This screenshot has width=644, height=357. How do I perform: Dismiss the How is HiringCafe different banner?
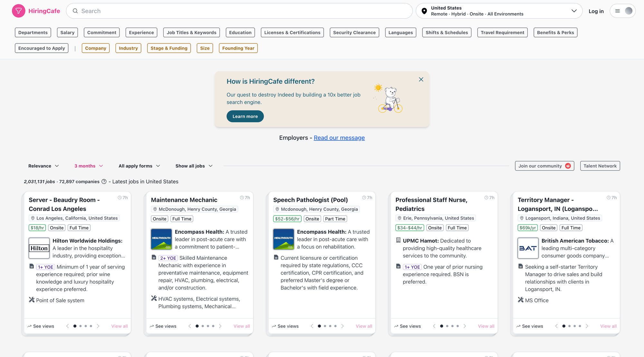pos(421,79)
